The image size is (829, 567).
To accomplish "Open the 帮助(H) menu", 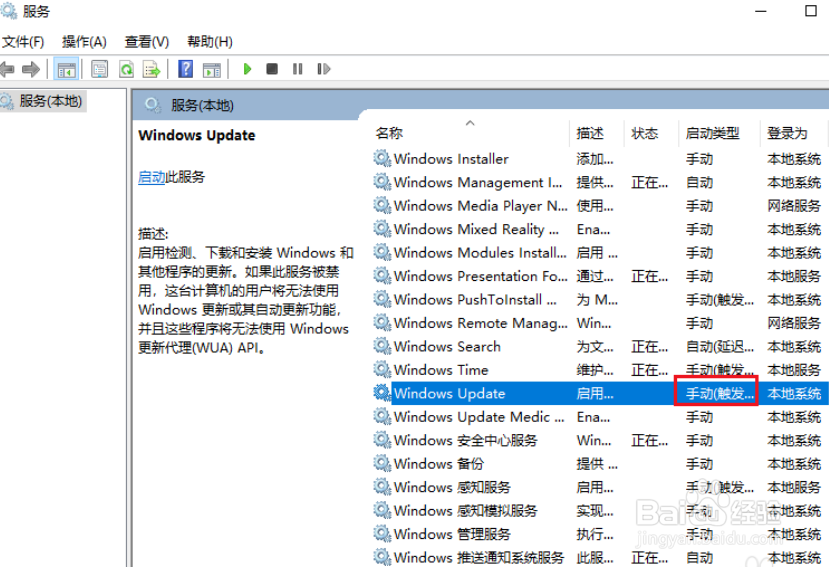I will (x=210, y=42).
